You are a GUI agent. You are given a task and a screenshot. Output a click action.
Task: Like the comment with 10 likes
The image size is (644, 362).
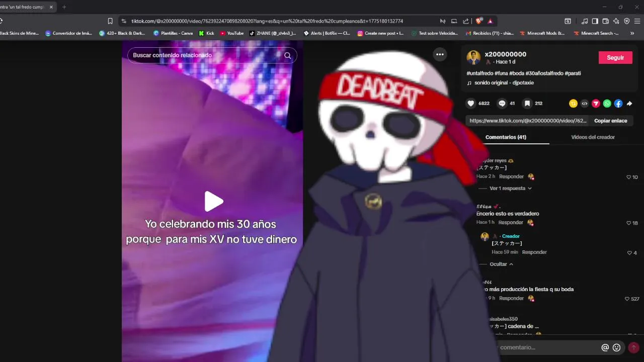pos(628,177)
